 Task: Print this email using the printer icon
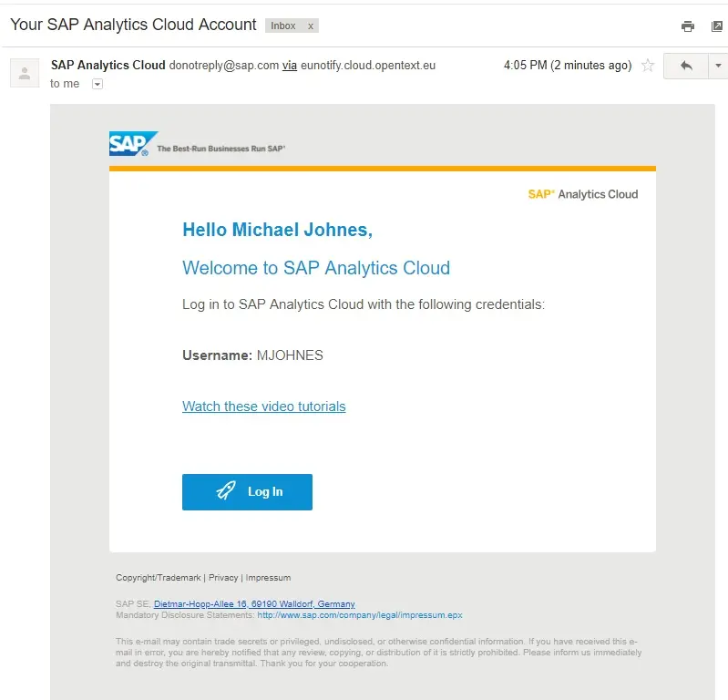[688, 26]
